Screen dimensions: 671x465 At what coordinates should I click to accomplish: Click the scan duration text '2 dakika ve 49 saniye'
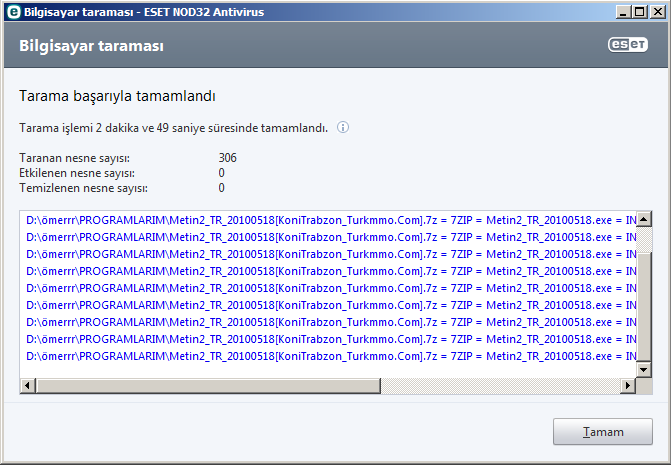point(150,128)
